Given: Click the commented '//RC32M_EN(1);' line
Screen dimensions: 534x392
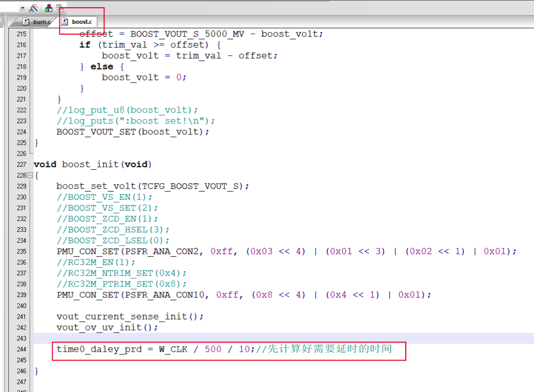Looking at the screenshot, I should coord(96,262).
